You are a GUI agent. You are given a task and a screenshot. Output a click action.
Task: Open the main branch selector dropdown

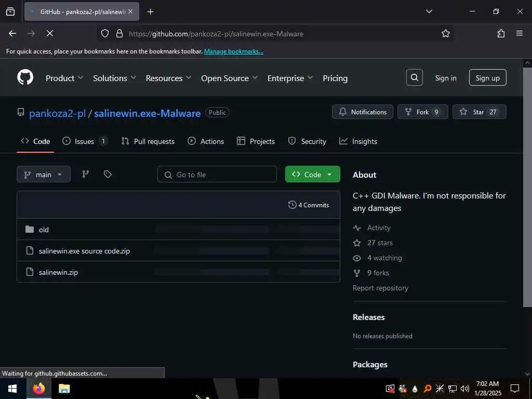44,174
